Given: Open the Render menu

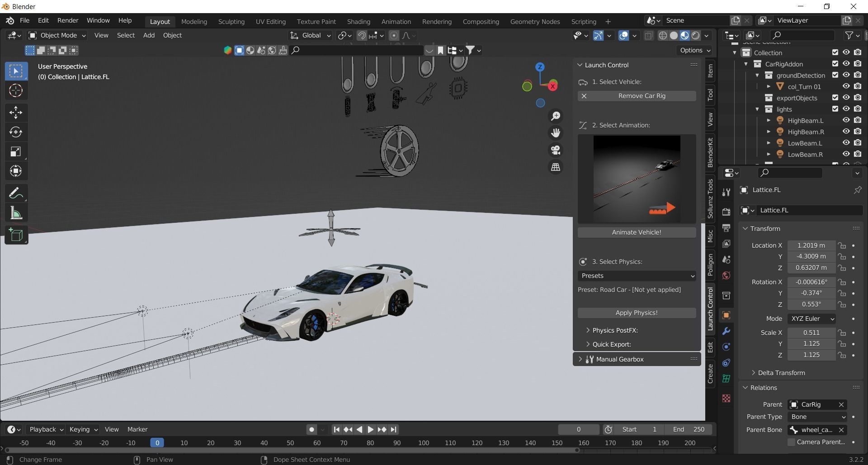Looking at the screenshot, I should click(68, 20).
